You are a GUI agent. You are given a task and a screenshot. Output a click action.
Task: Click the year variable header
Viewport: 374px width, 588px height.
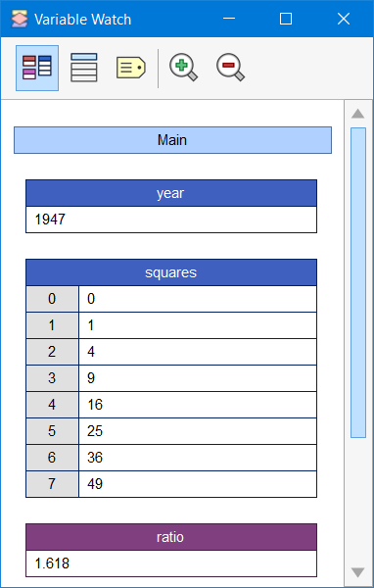point(171,193)
